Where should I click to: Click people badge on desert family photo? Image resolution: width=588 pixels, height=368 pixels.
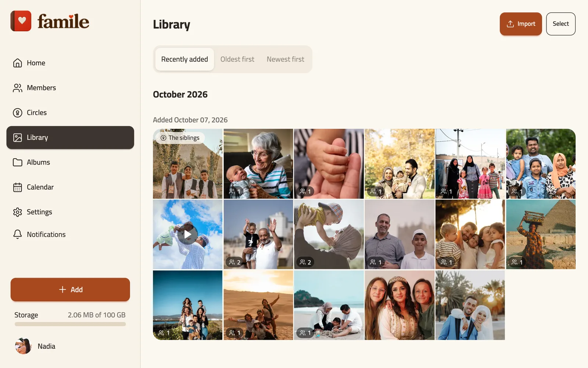point(234,333)
